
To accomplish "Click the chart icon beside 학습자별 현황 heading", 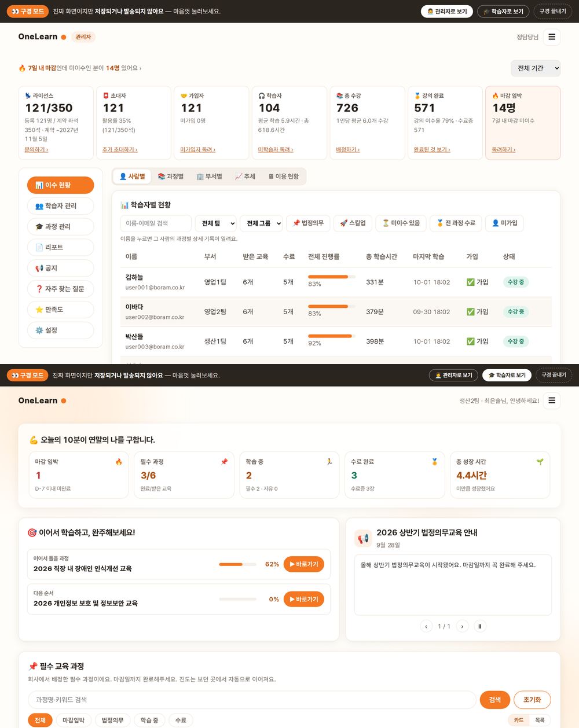I will click(124, 205).
